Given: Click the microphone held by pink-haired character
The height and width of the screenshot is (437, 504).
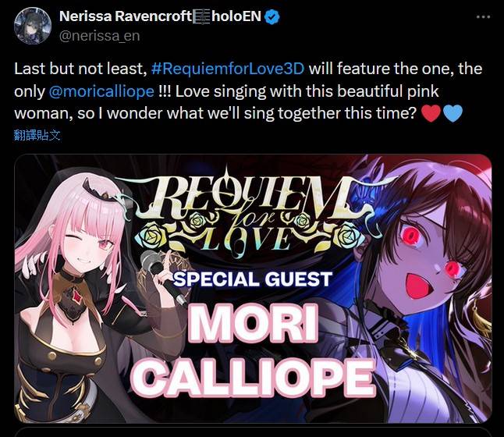Looking at the screenshot, I should (161, 273).
